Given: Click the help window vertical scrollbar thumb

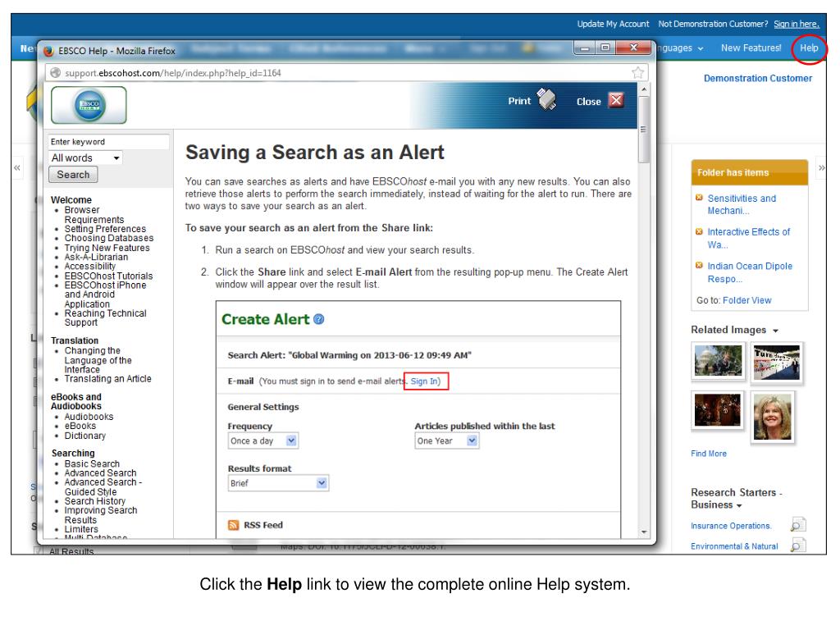Looking at the screenshot, I should click(x=644, y=129).
